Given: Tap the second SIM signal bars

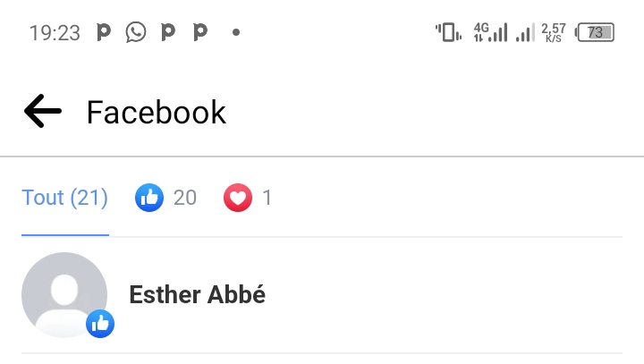Looking at the screenshot, I should 524,33.
